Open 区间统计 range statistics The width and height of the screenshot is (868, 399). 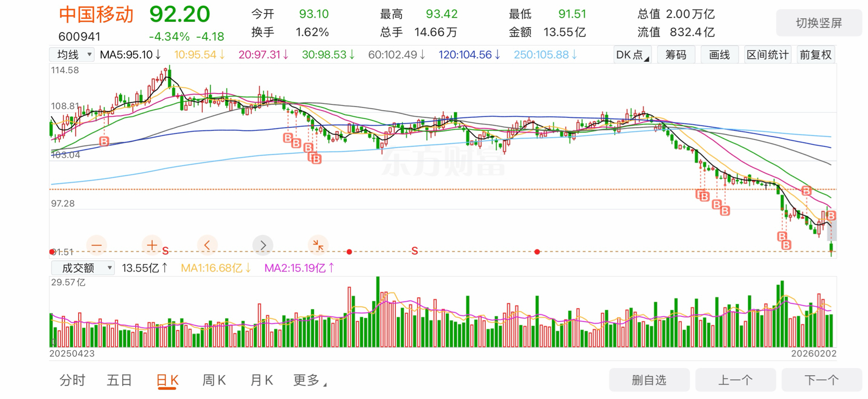click(x=768, y=55)
